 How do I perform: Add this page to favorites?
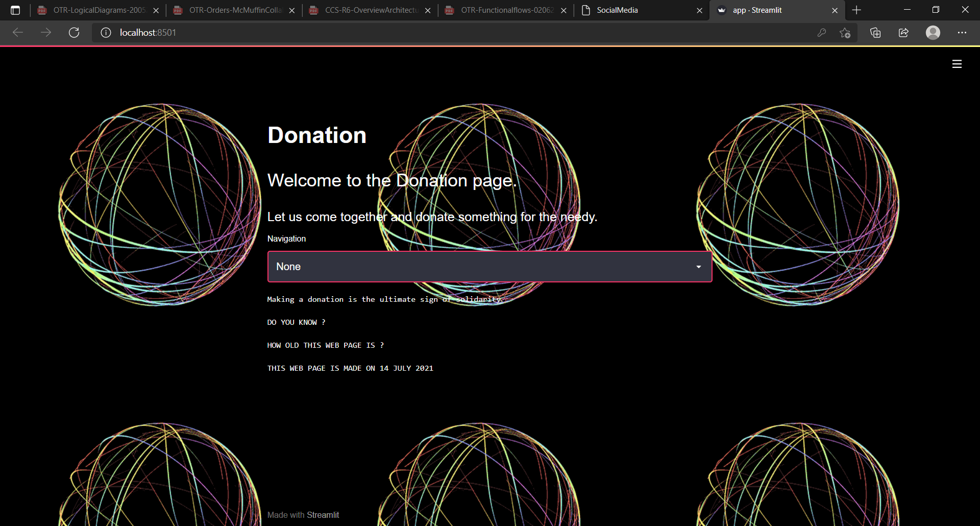845,33
